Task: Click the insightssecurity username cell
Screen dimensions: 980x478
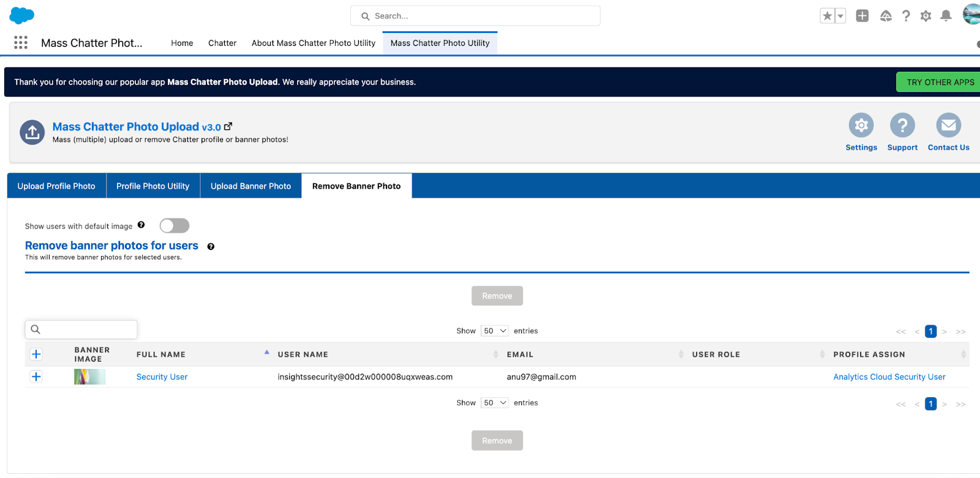Action: (365, 377)
